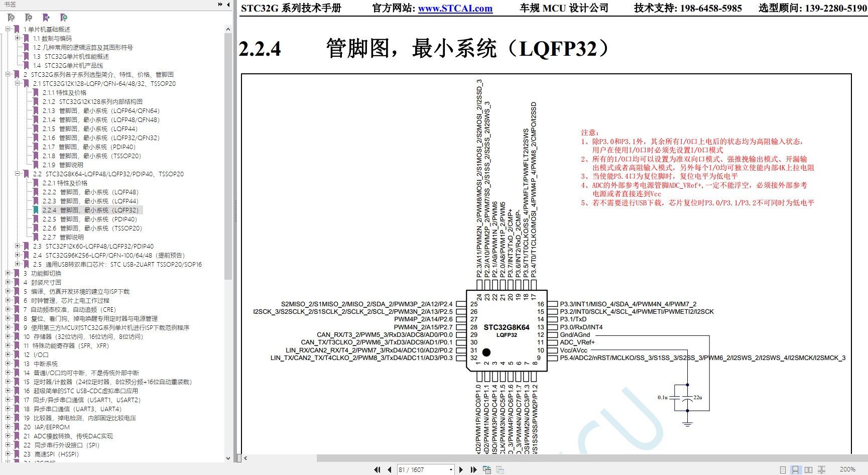Open bookmark 2.1.2 内部结构图
This screenshot has height=475, width=868.
click(92, 102)
